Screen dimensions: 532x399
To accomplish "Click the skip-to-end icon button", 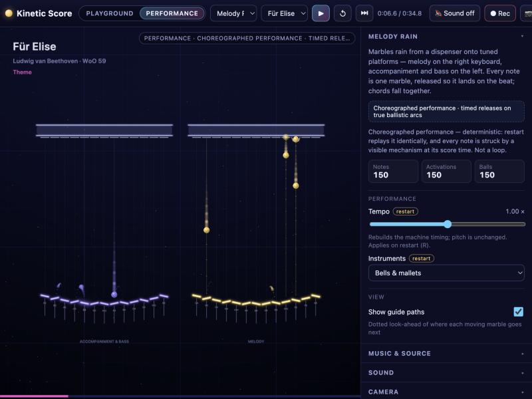I will click(x=364, y=13).
